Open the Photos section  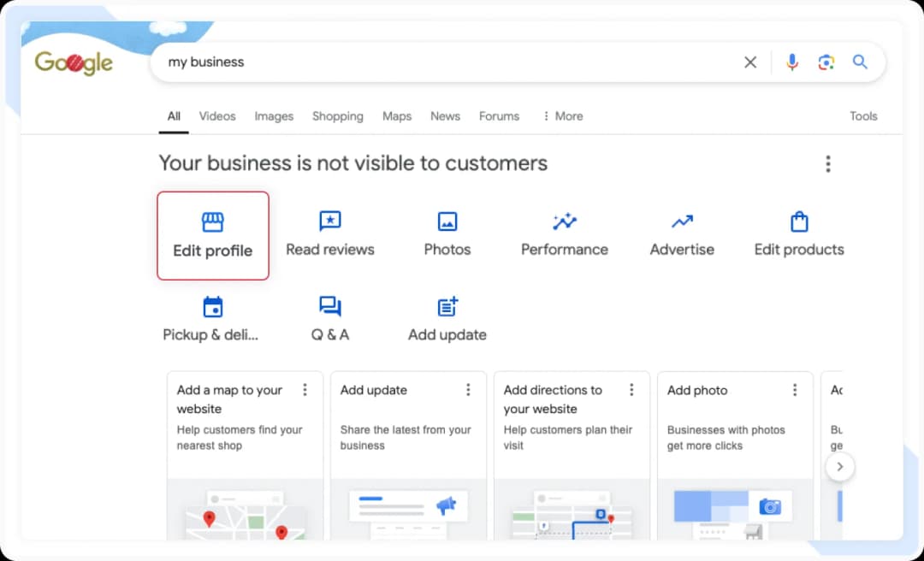click(x=447, y=231)
